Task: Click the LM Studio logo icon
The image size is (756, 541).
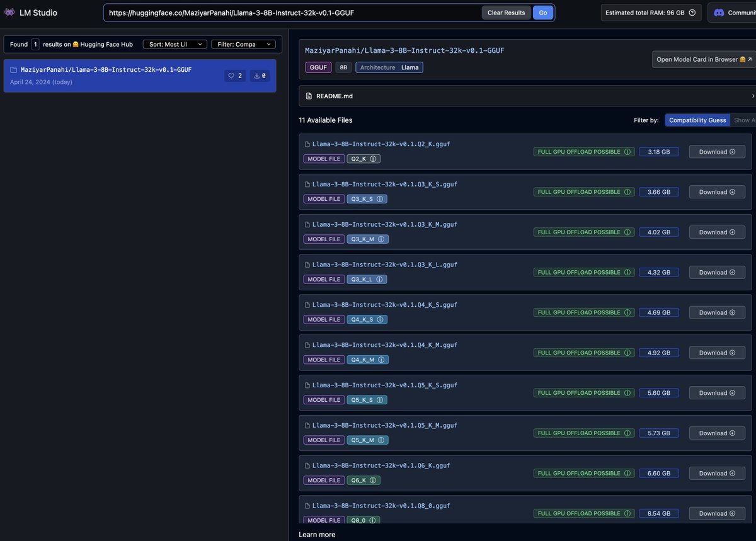Action: [x=9, y=13]
